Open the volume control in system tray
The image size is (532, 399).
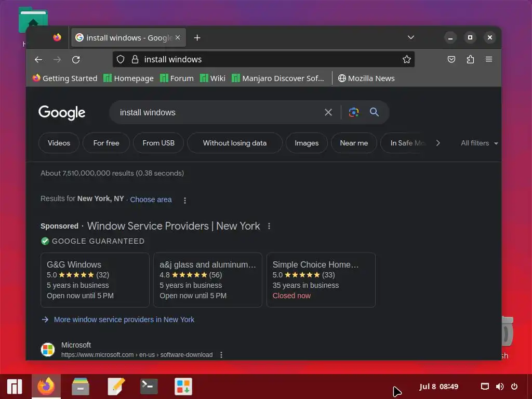pos(500,387)
